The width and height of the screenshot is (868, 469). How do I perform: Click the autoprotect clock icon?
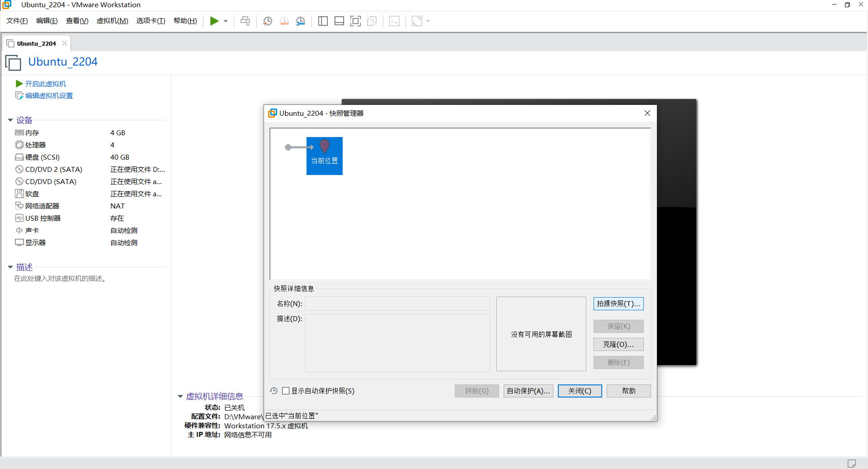274,391
